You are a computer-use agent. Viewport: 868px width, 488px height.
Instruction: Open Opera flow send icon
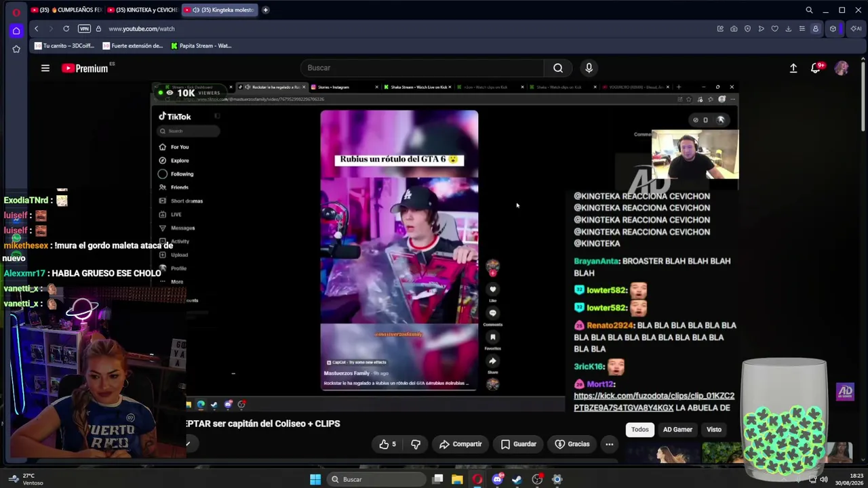(x=761, y=28)
